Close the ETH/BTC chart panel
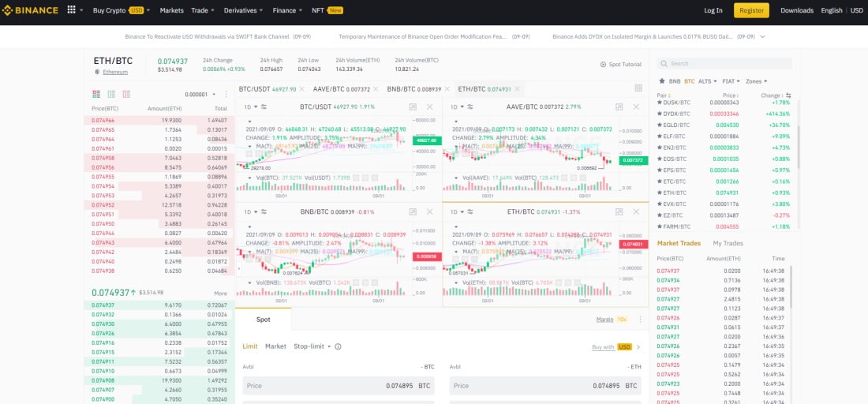Screen dimensions: 868x404 click(x=636, y=211)
